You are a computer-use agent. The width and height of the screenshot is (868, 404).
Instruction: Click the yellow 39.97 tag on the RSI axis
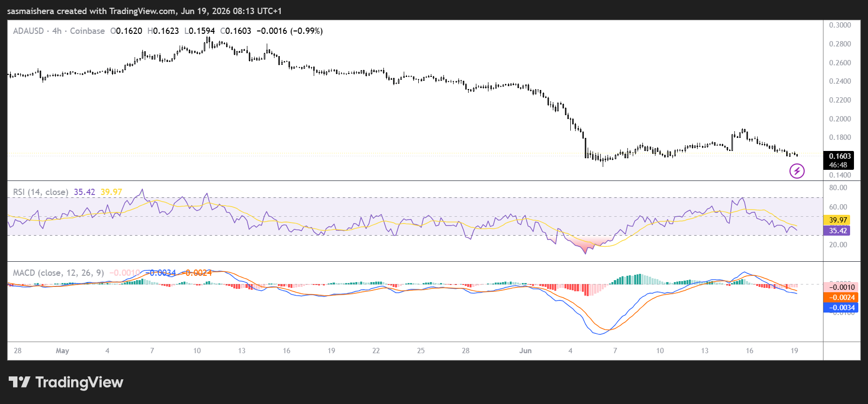click(837, 220)
